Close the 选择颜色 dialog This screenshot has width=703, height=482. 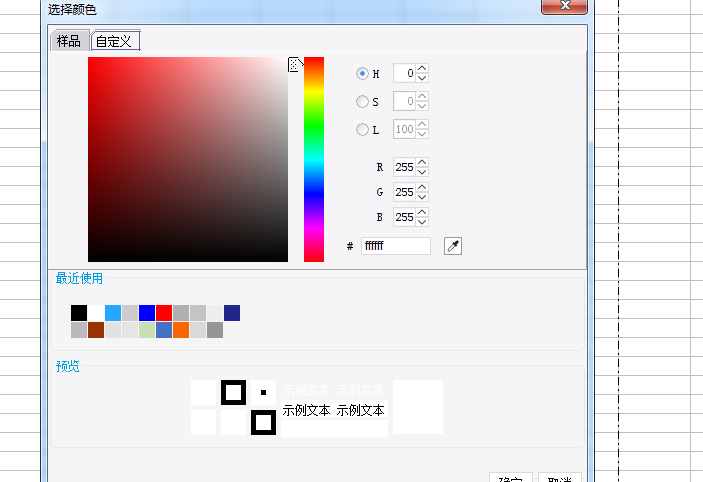pyautogui.click(x=564, y=6)
